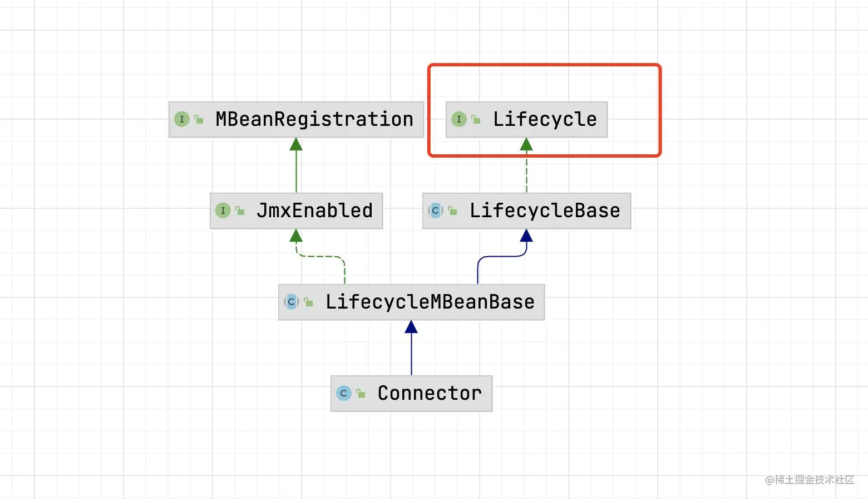Select the JmxEnabled interface node
Image resolution: width=868 pixels, height=499 pixels.
[296, 211]
